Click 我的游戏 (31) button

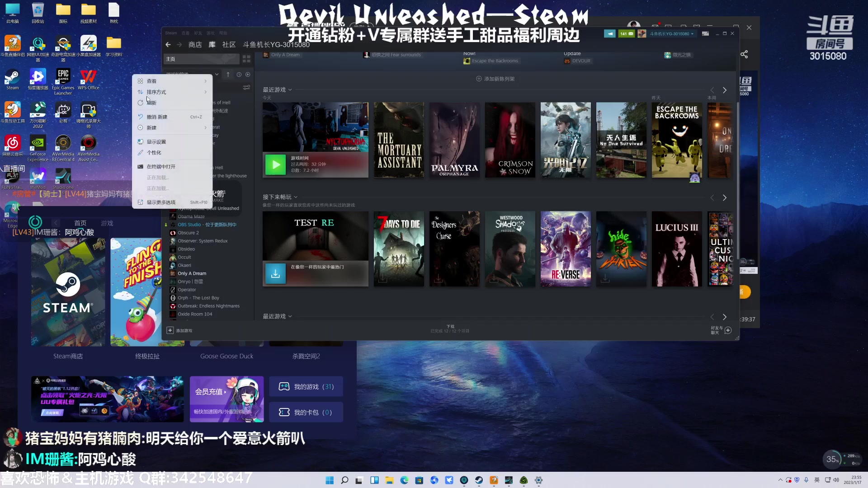[x=306, y=386]
